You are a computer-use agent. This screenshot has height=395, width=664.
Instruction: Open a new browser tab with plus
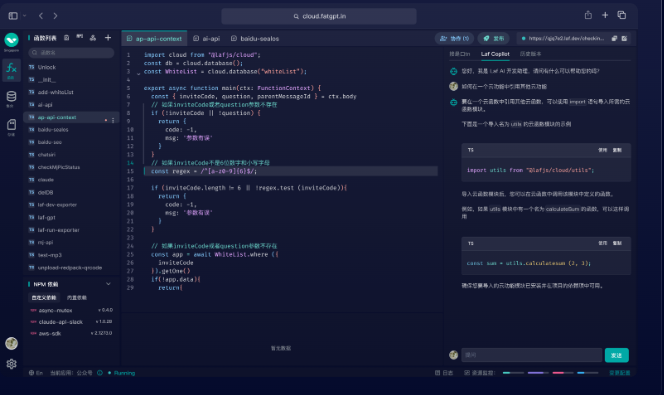pyautogui.click(x=605, y=15)
